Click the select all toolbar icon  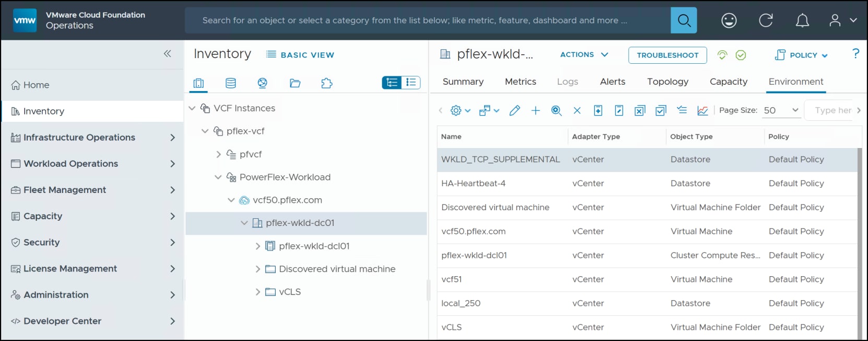(x=661, y=110)
